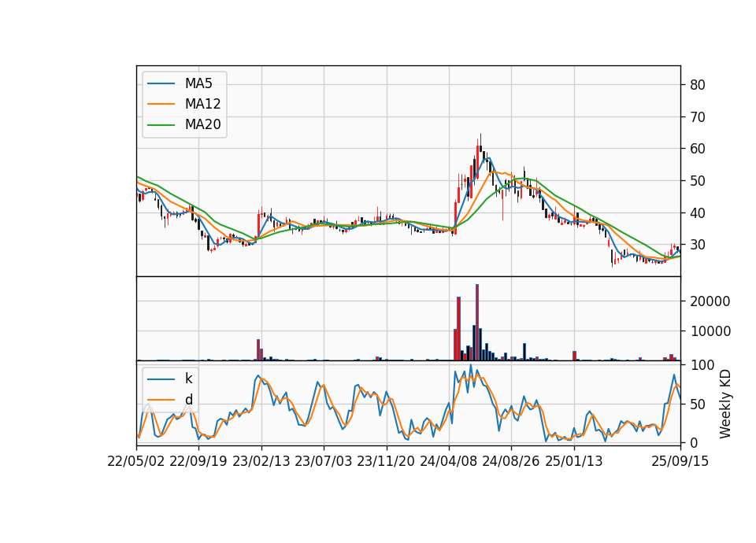The width and height of the screenshot is (756, 543).
Task: Click the date label 24/08/26
Action: pyautogui.click(x=511, y=461)
